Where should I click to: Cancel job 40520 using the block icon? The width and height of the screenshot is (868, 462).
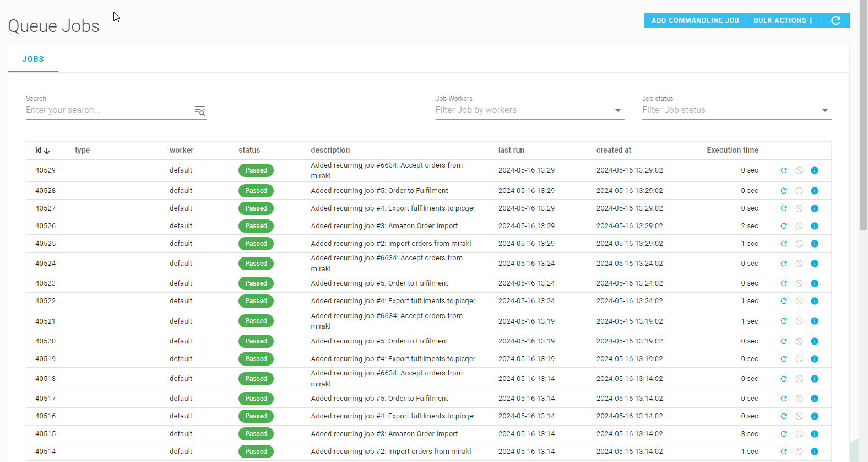799,341
